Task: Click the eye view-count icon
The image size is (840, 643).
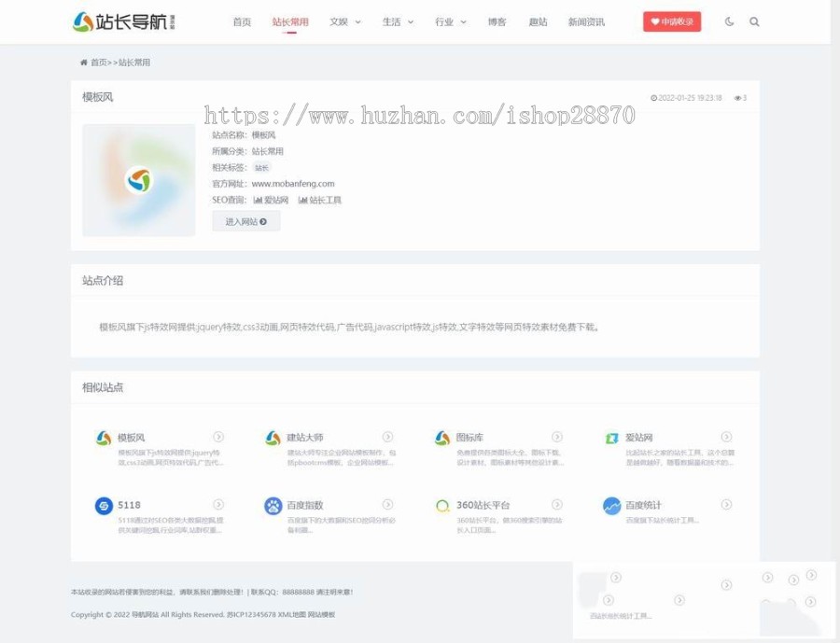Action: click(x=737, y=98)
